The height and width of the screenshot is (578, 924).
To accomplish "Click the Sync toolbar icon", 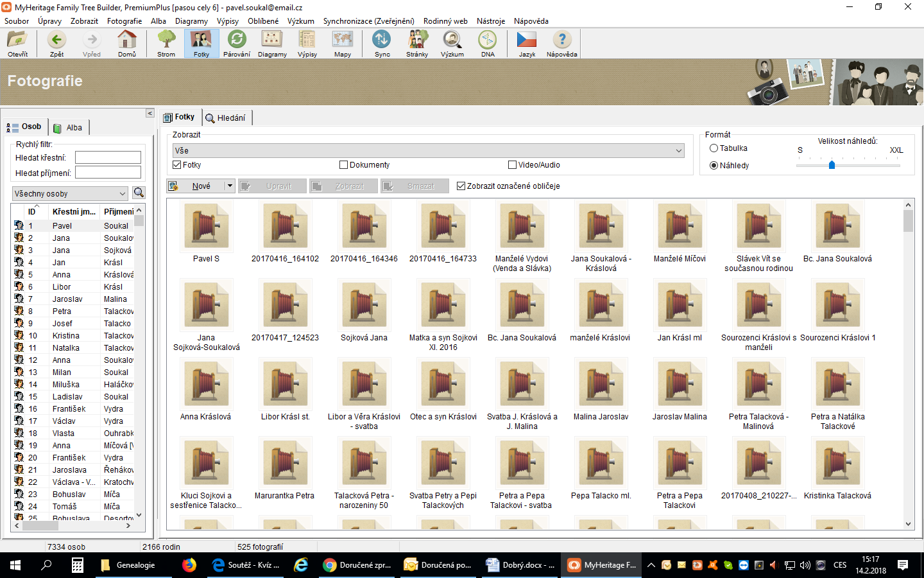I will [x=382, y=43].
